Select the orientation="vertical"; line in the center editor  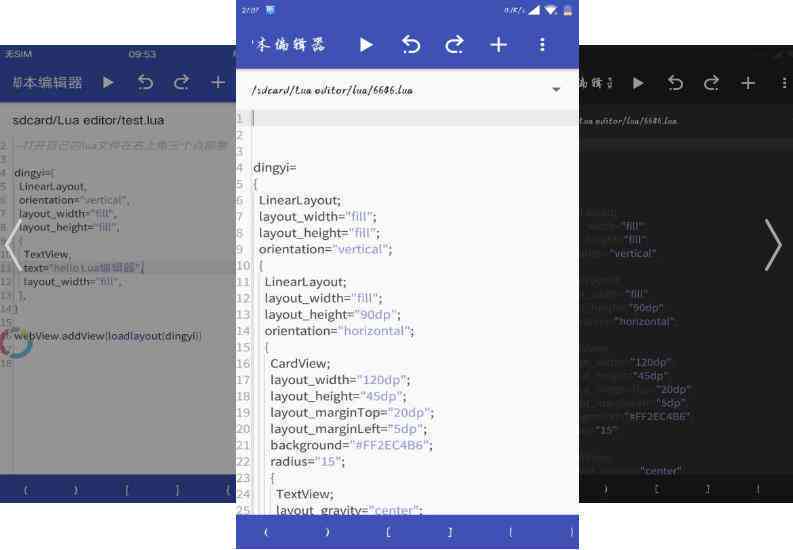(x=325, y=249)
